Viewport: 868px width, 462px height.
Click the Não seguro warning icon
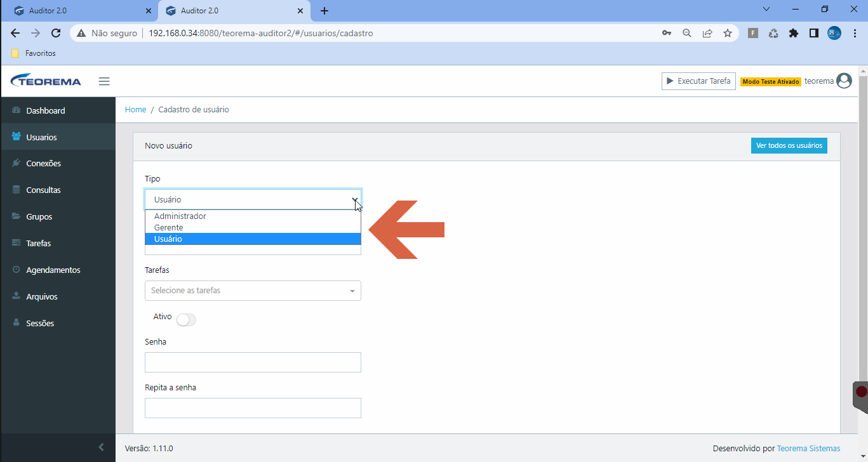tap(81, 33)
